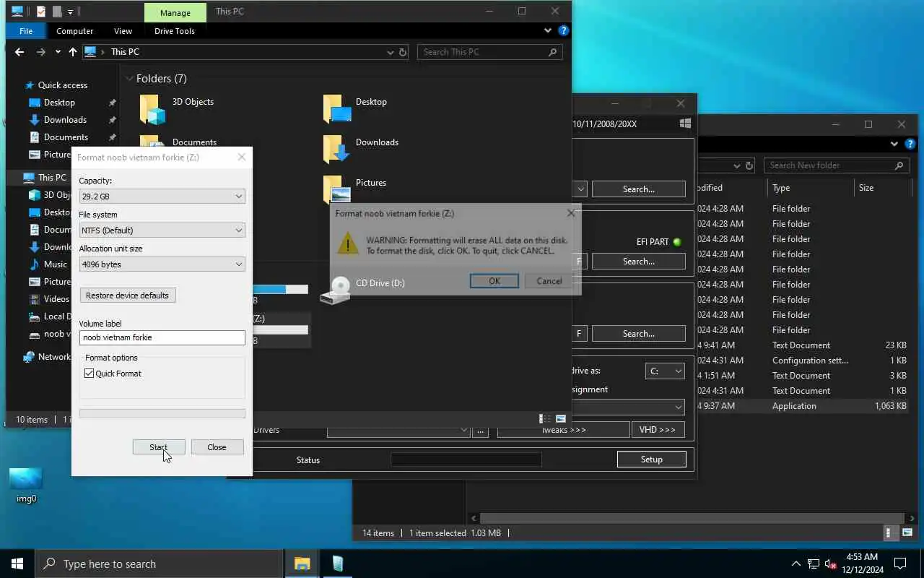Click WinNTSetup Status progress bar
Image resolution: width=924 pixels, height=578 pixels.
pyautogui.click(x=466, y=460)
